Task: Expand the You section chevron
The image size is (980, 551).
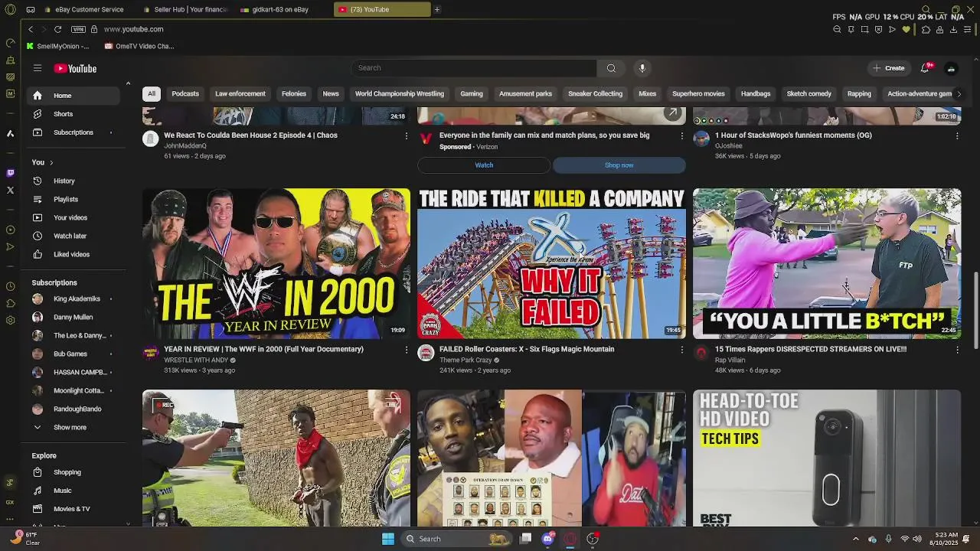Action: 51,162
